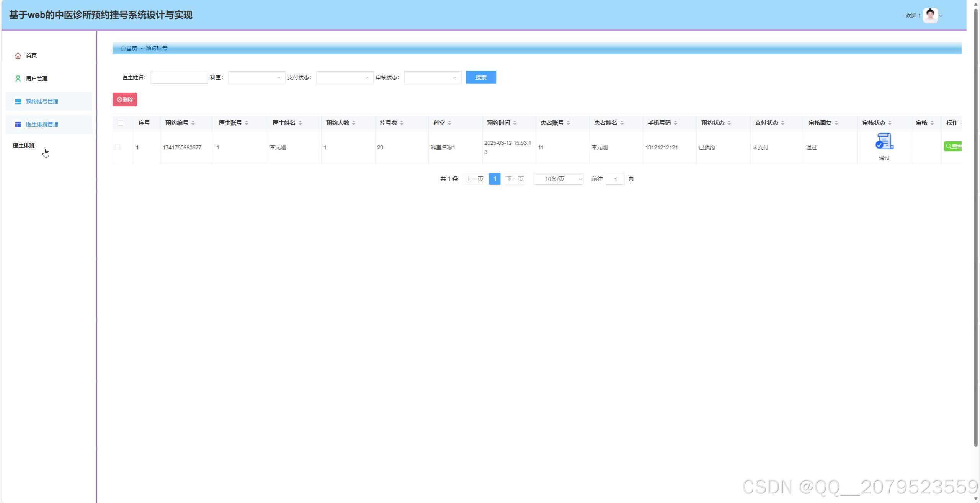Click the breadcrumb 首页 home icon
Screen dimensions: 980x503
point(123,48)
